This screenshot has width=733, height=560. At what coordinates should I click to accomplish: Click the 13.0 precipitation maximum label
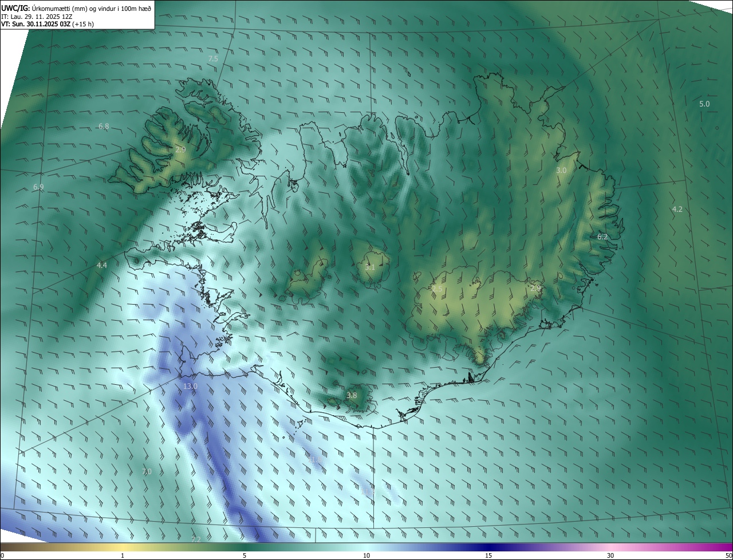(x=190, y=387)
